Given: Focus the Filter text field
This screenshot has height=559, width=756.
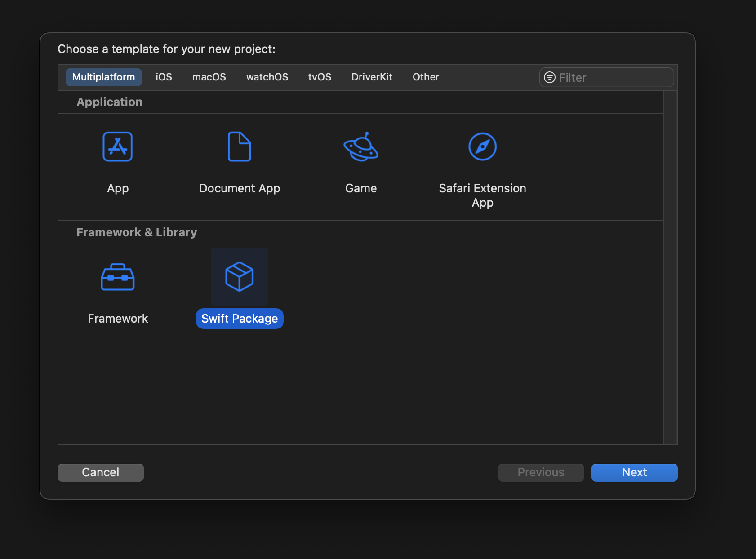Looking at the screenshot, I should 606,77.
